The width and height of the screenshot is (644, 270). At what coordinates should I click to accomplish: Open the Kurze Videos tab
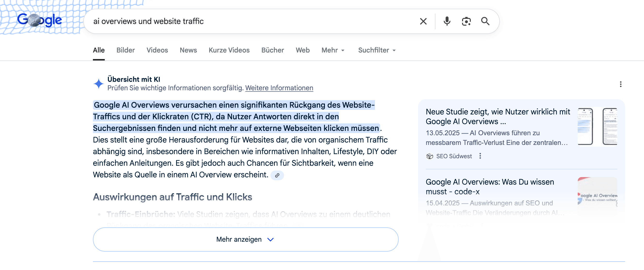coord(229,50)
